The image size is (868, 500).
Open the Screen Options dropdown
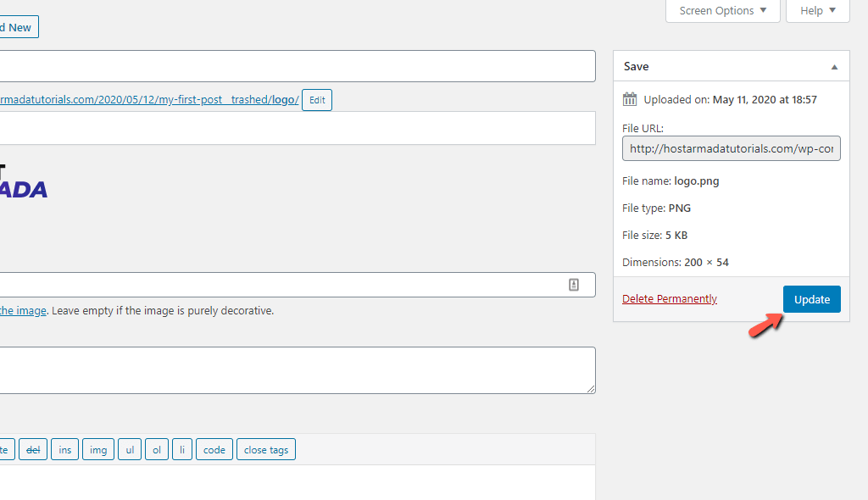click(x=722, y=10)
